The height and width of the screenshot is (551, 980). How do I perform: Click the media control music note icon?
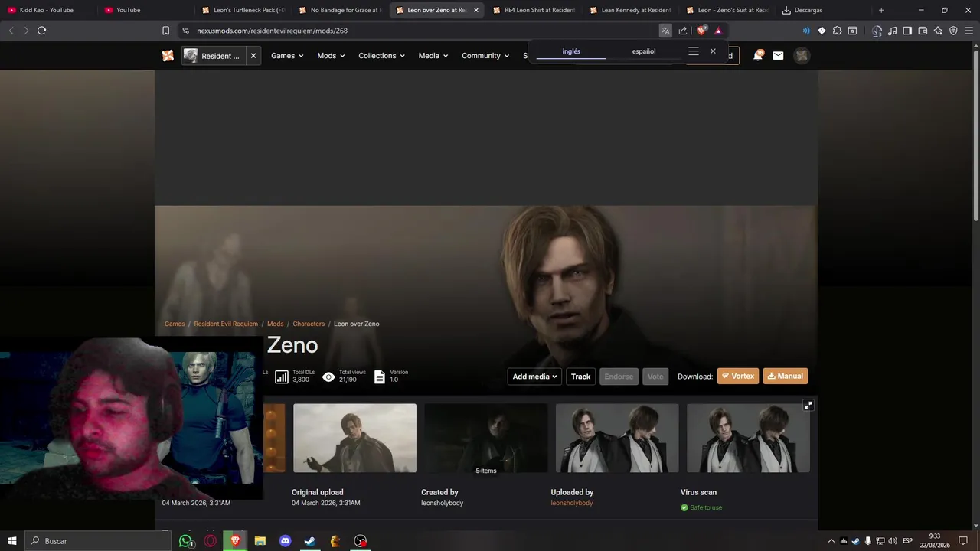click(x=892, y=31)
